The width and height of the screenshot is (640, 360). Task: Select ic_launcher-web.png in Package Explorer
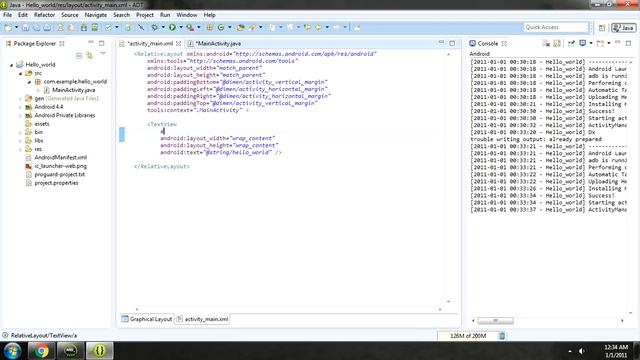[x=60, y=166]
